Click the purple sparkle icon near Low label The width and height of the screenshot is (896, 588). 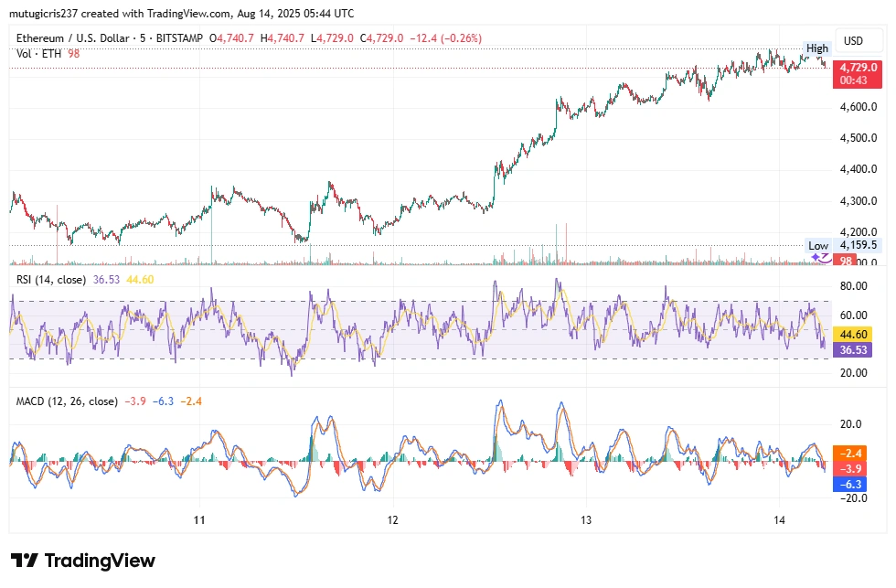(822, 259)
